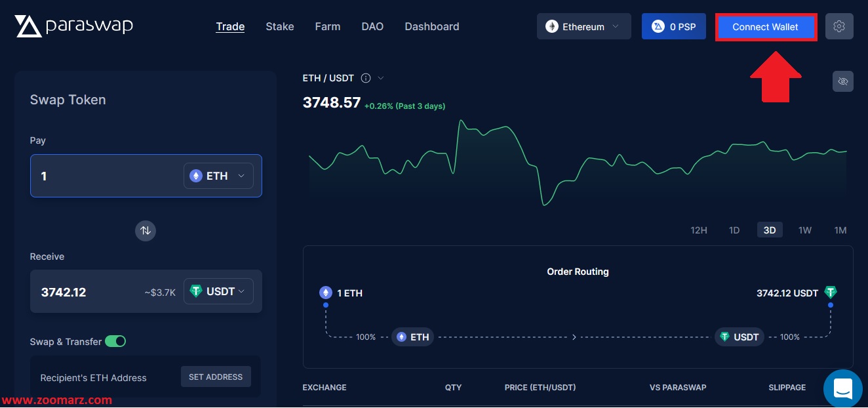Click the ETH icon in the Pay token selector
This screenshot has width=868, height=408.
(196, 176)
